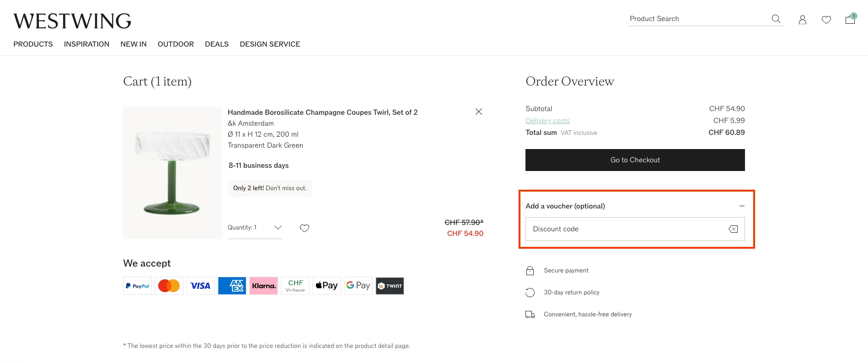Click the 'Convenient, hassle-free delivery' text
868x363 pixels.
(x=588, y=315)
